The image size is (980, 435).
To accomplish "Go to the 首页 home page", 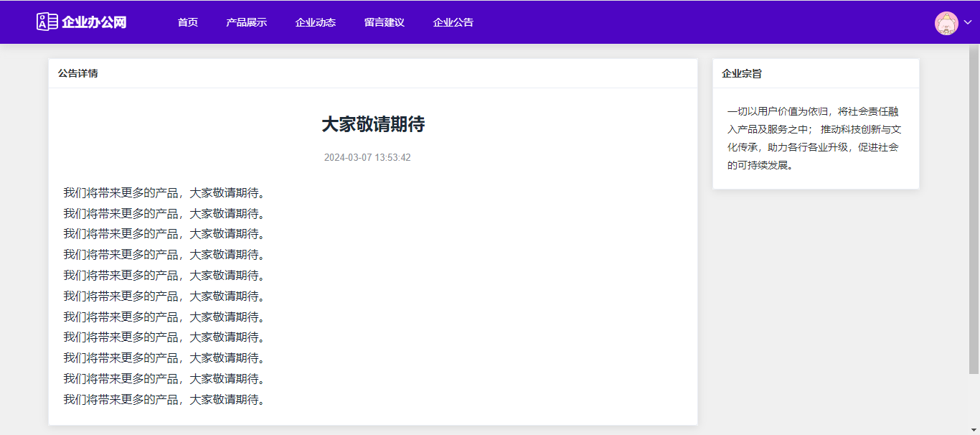I will pyautogui.click(x=188, y=22).
